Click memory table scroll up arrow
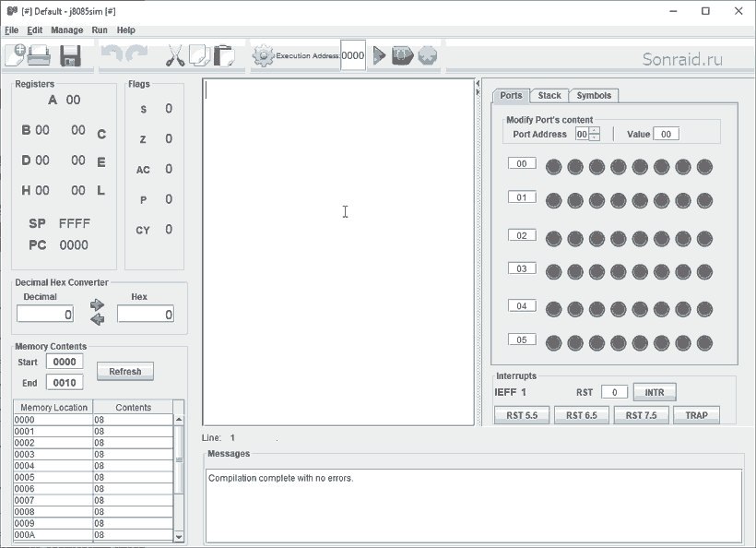 (x=179, y=420)
